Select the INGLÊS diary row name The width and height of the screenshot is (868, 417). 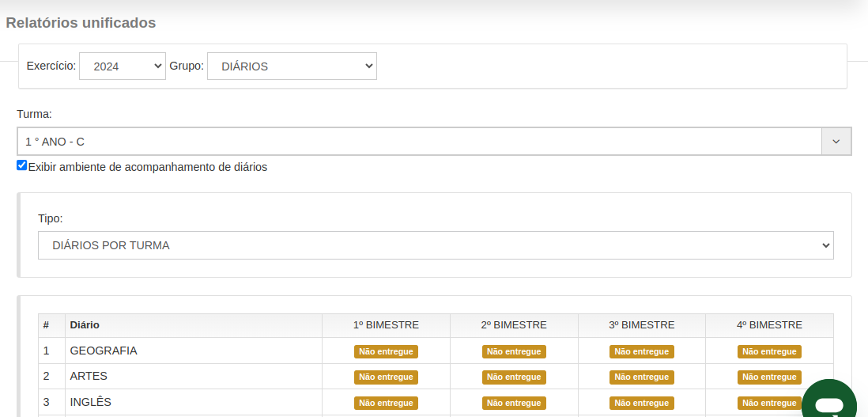[90, 401]
